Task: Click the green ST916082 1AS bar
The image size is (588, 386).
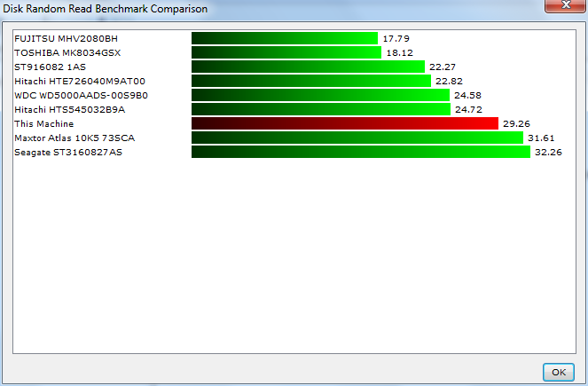Action: (309, 67)
